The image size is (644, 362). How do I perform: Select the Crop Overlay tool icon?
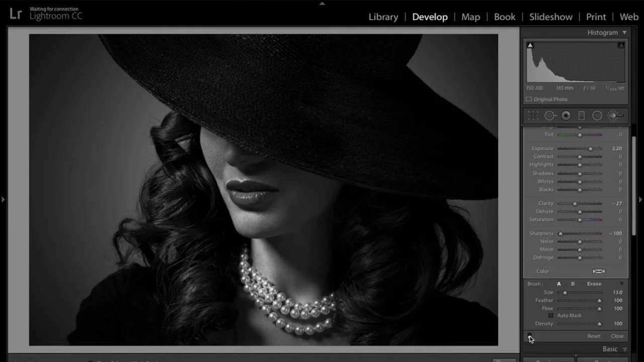coord(533,116)
